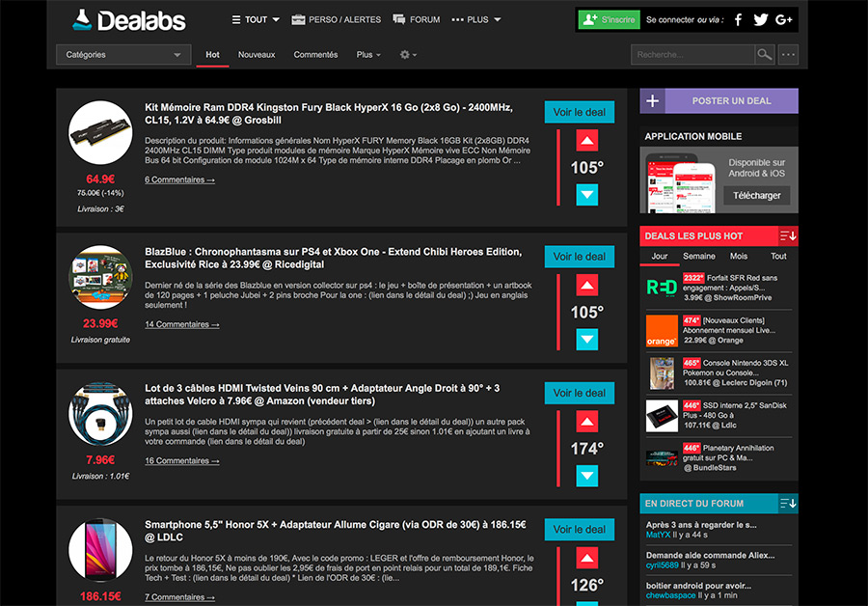This screenshot has width=868, height=606.
Task: Downvote the BlazBlue Chronophantasma deal
Action: [x=588, y=339]
